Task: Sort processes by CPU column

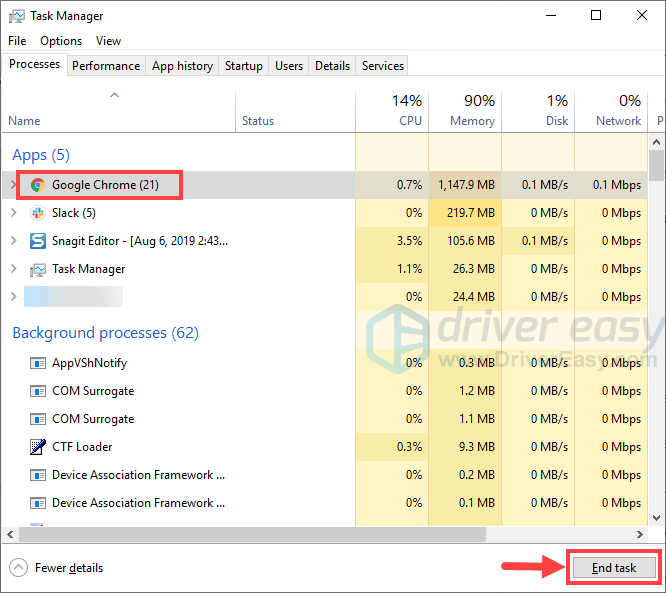Action: (392, 111)
